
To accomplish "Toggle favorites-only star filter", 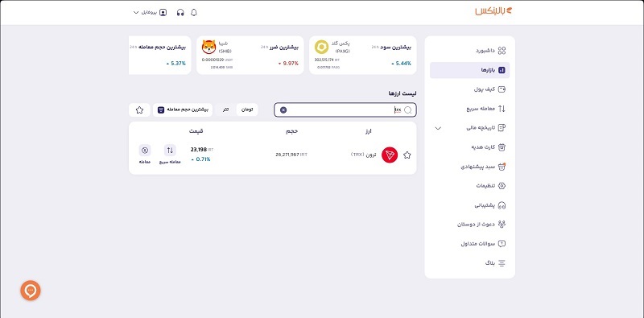I will point(139,110).
